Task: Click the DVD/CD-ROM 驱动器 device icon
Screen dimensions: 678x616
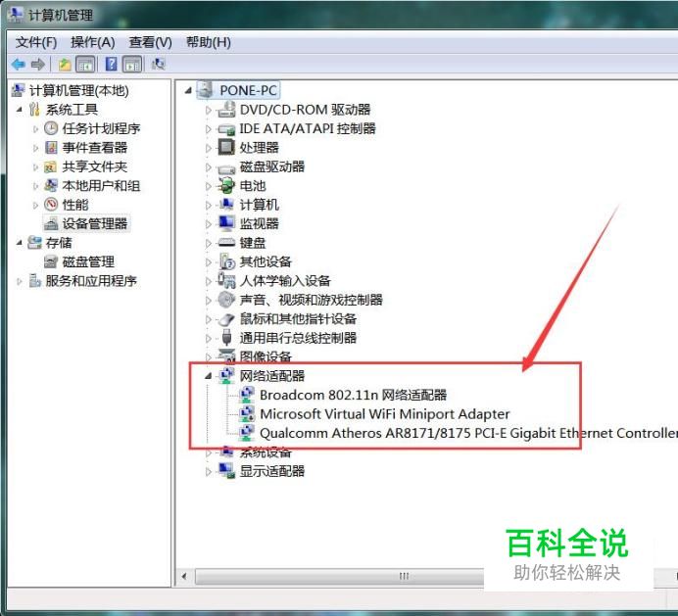Action: tap(226, 110)
